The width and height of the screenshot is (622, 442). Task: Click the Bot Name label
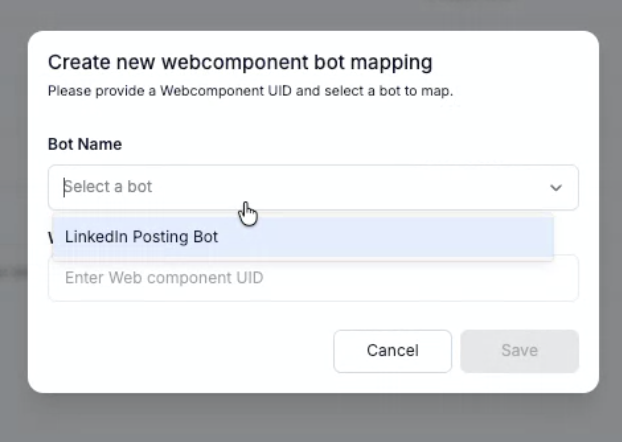point(85,144)
